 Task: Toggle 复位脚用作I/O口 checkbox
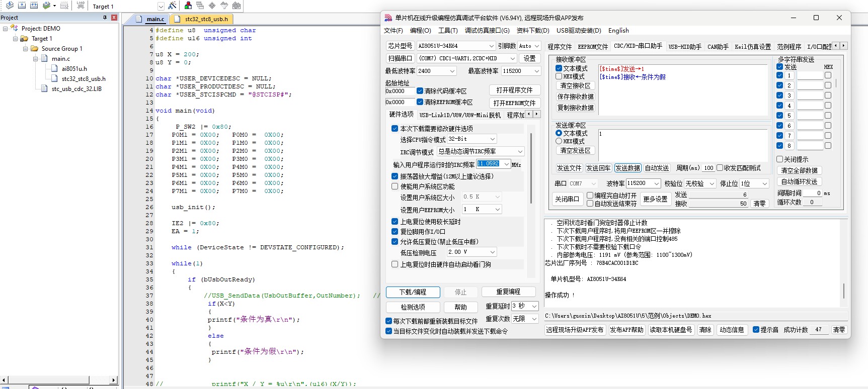pyautogui.click(x=395, y=232)
